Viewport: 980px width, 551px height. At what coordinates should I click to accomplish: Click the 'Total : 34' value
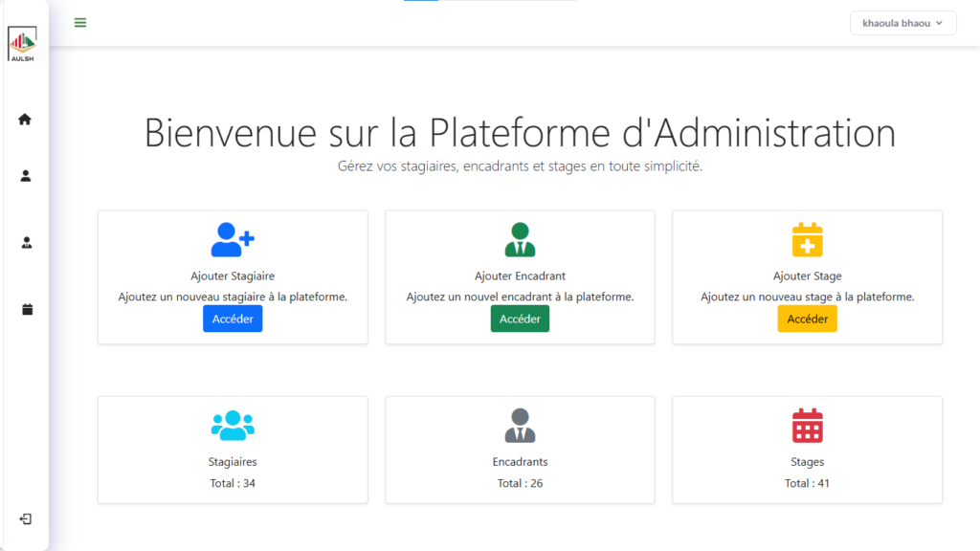click(x=233, y=483)
